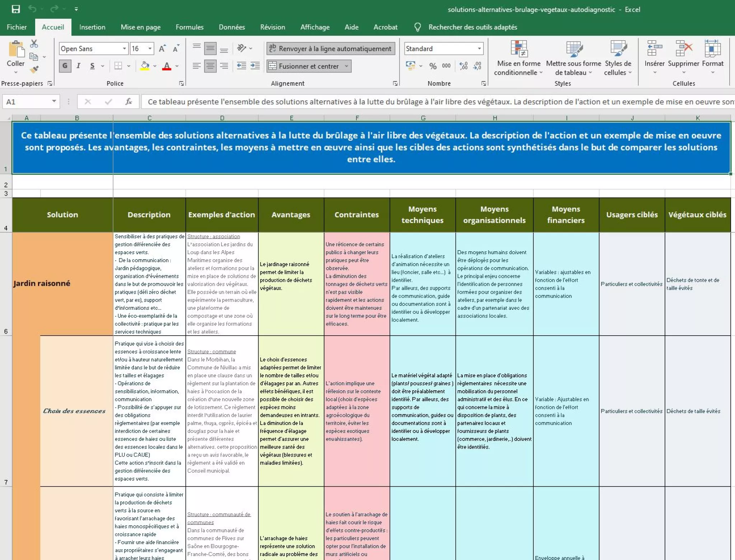Image resolution: width=735 pixels, height=560 pixels.
Task: Switch to the Formules ribbon tab
Action: click(x=189, y=27)
